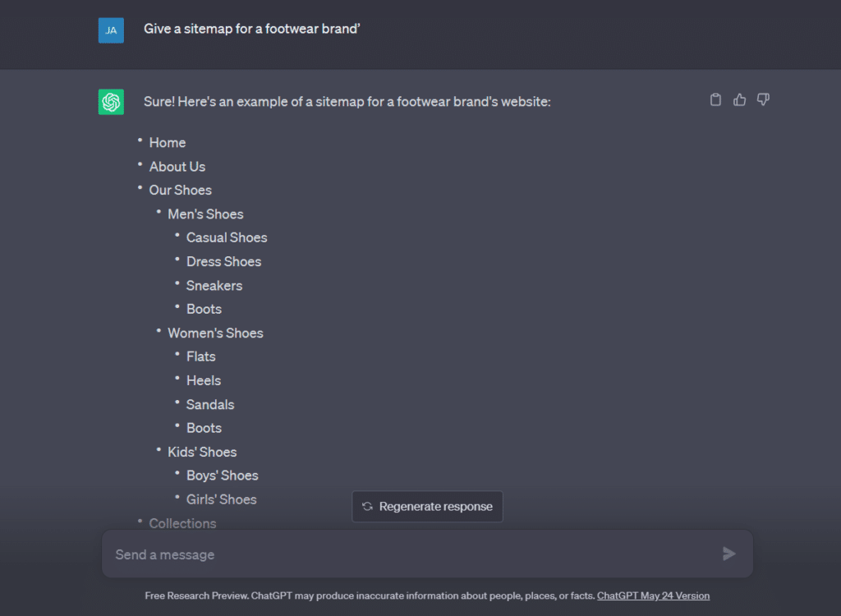The width and height of the screenshot is (841, 616).
Task: Click the Kids' Shoes sub-item
Action: pos(202,453)
